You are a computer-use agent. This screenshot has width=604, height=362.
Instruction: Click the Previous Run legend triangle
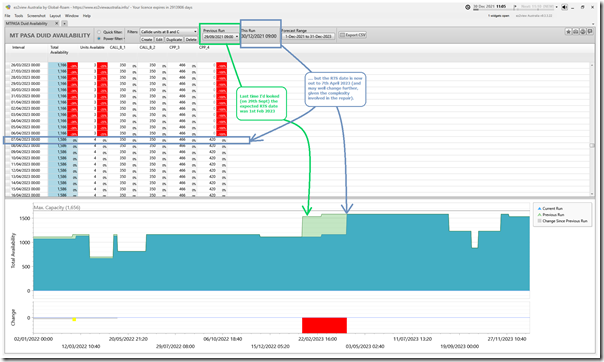pos(539,215)
